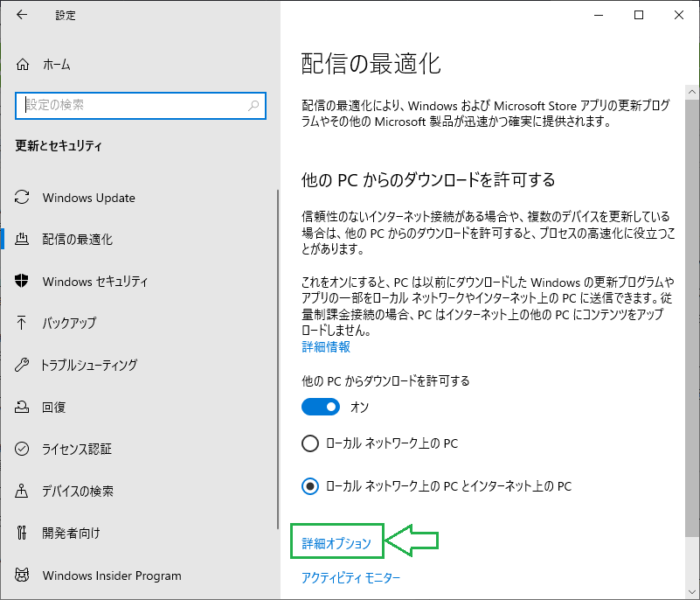
Task: Click the 詳細情報 link
Action: pos(326,346)
